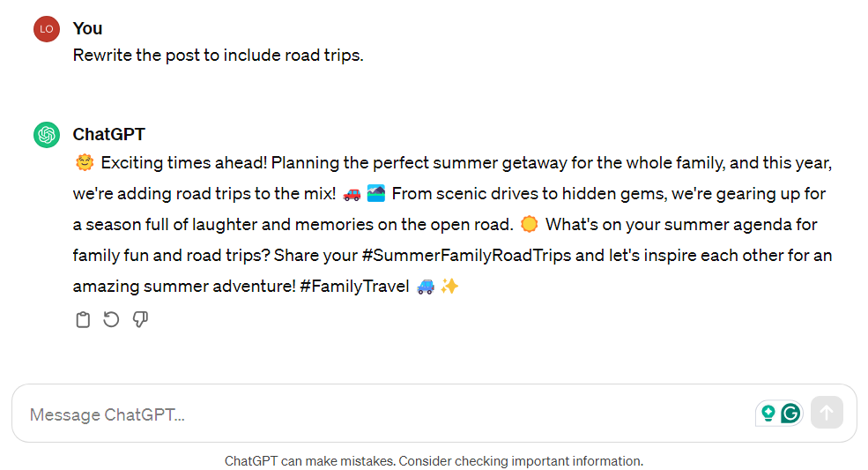Copy the ChatGPT response with clipboard icon
The width and height of the screenshot is (868, 470).
pos(83,320)
